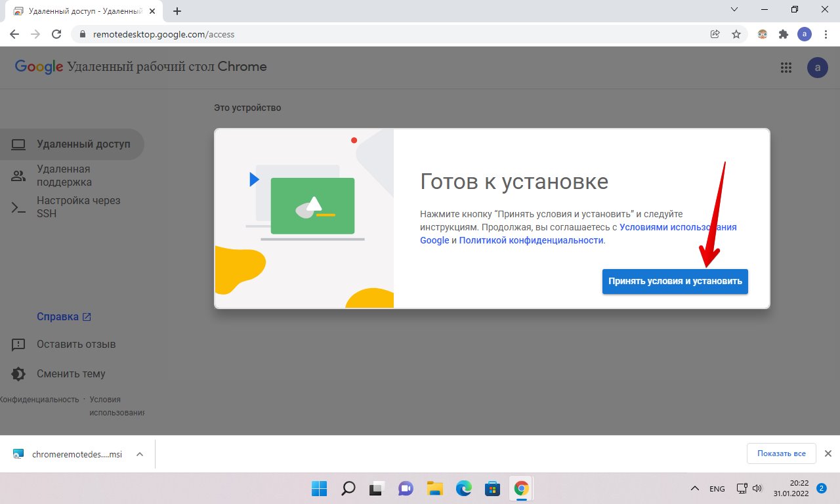Click Оставить отзыв feedback item

pyautogui.click(x=63, y=344)
